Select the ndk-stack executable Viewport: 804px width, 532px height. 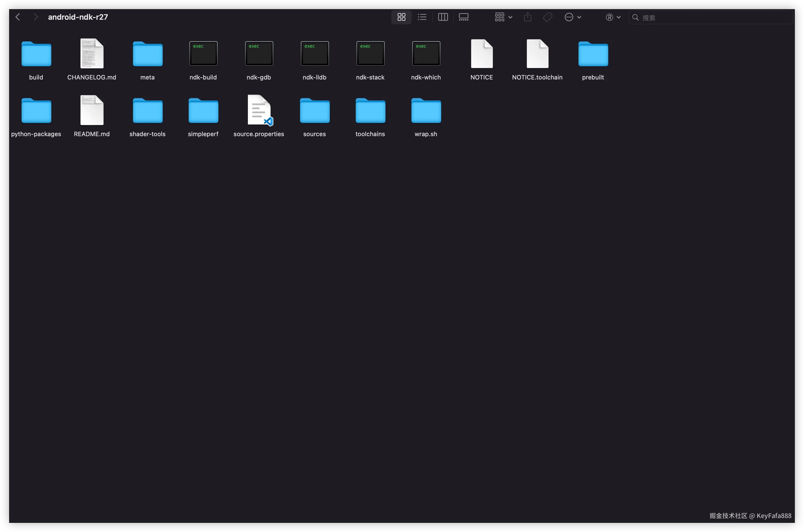tap(370, 54)
